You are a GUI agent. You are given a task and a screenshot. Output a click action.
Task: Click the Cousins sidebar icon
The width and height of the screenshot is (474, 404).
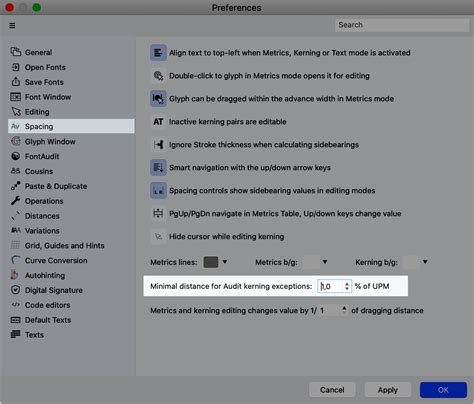(x=16, y=171)
